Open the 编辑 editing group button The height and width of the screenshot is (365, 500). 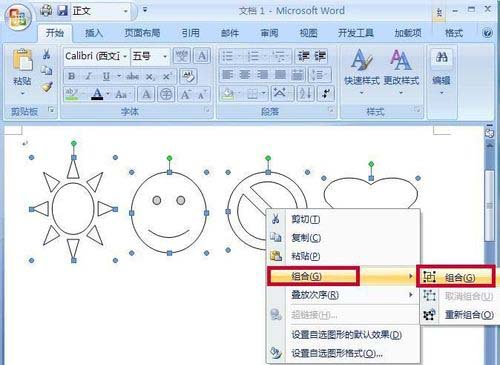[x=441, y=72]
